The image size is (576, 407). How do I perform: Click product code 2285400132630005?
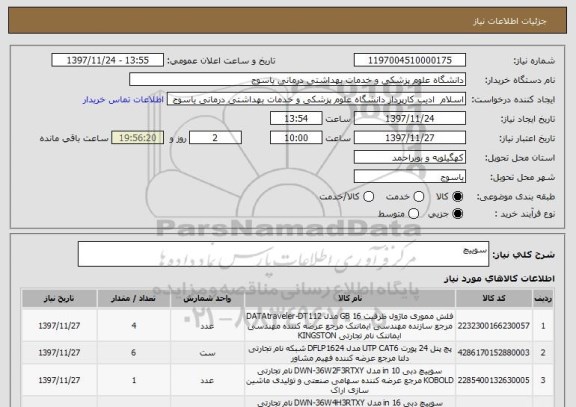tap(494, 380)
